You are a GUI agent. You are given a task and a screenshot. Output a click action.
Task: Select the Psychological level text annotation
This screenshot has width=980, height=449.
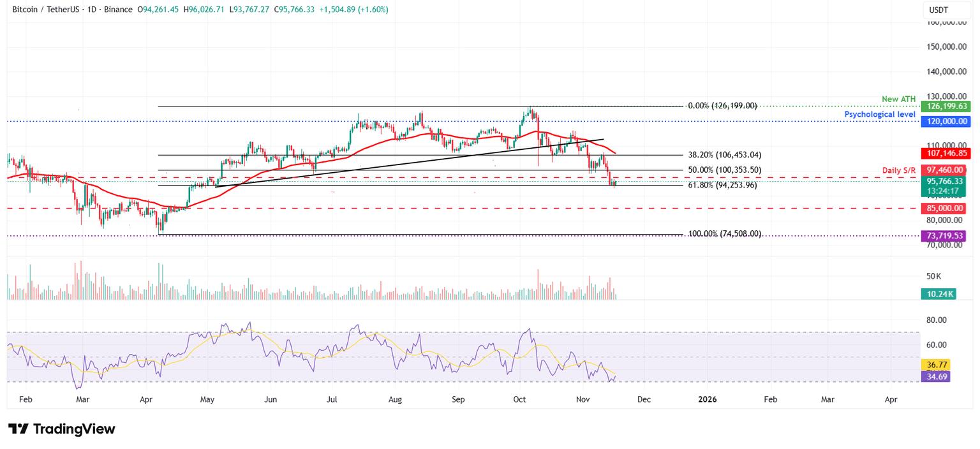pos(880,114)
